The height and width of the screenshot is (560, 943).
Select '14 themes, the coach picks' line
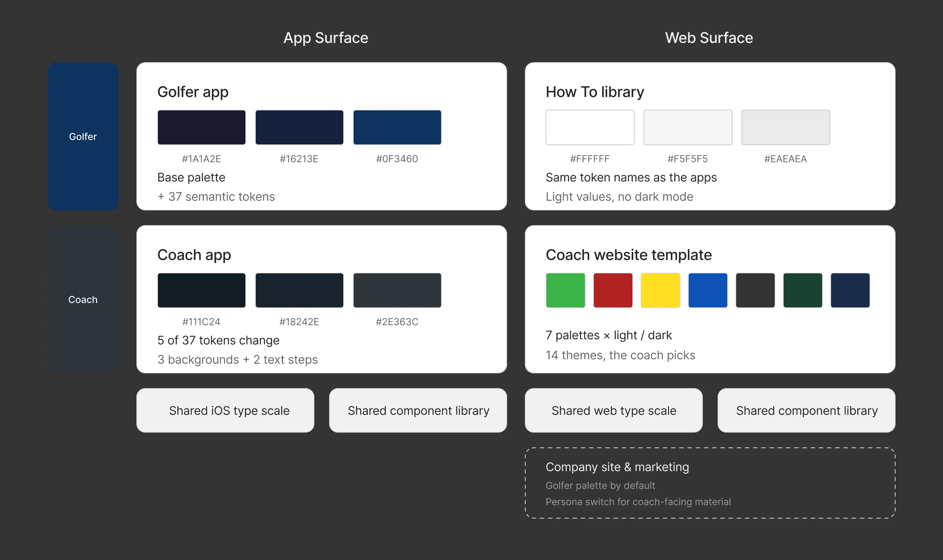coord(620,355)
